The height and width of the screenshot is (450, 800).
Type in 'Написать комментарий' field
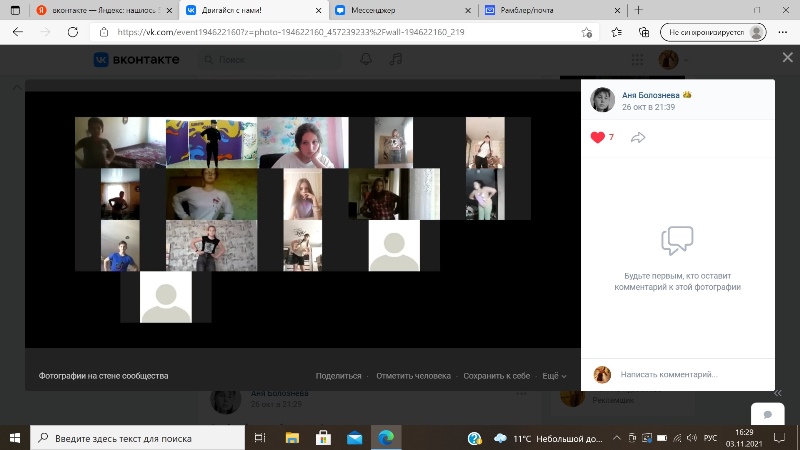pos(690,374)
